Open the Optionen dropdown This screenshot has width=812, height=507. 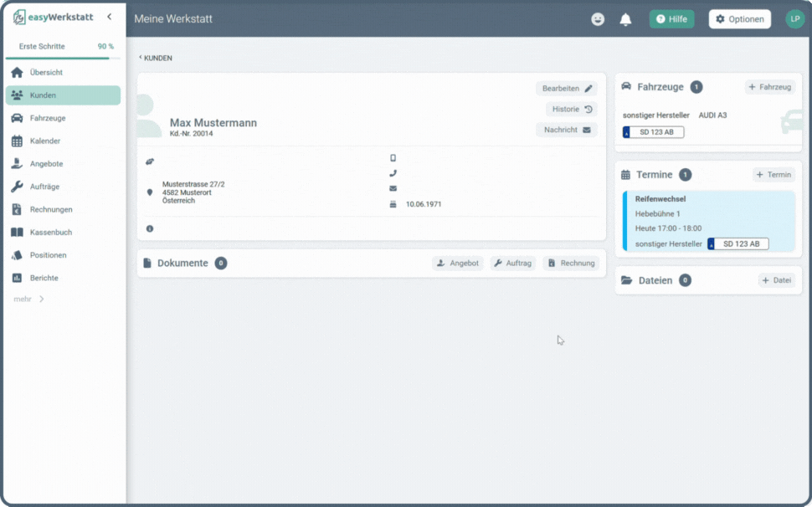pos(739,19)
